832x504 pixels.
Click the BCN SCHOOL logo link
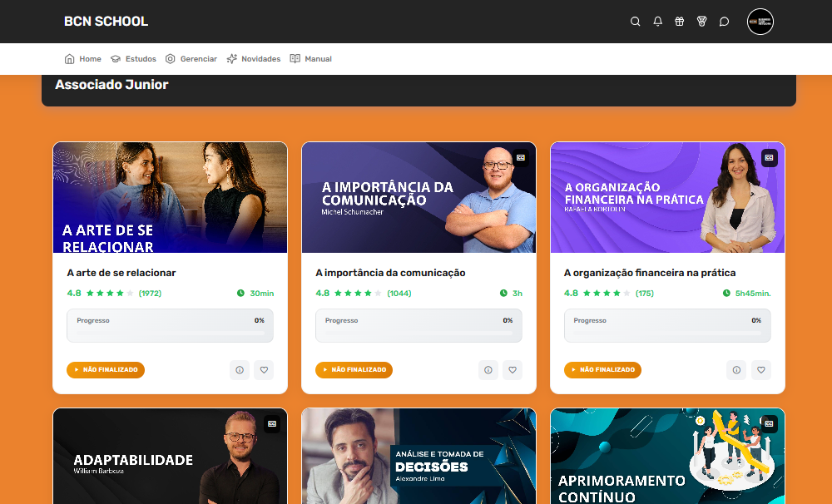[106, 22]
